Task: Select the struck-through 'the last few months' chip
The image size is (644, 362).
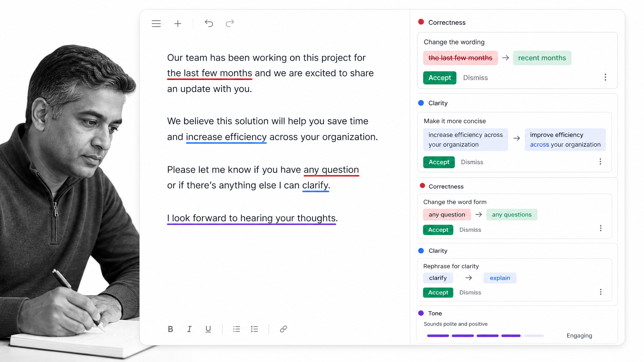Action: coord(460,58)
